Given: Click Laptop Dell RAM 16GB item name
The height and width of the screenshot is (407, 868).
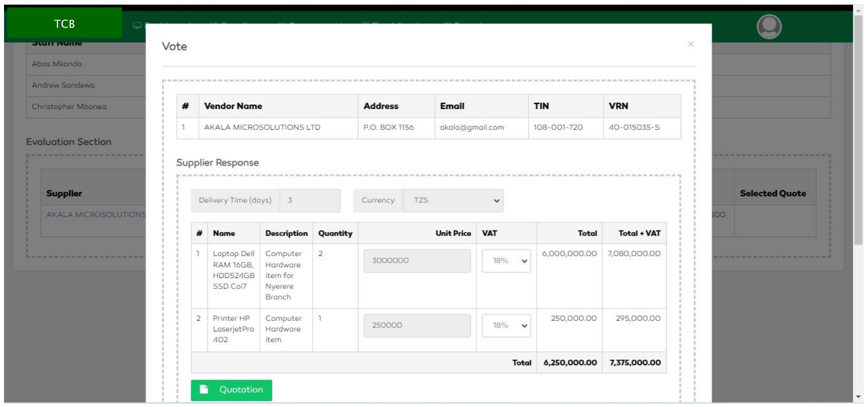Looking at the screenshot, I should (x=234, y=270).
